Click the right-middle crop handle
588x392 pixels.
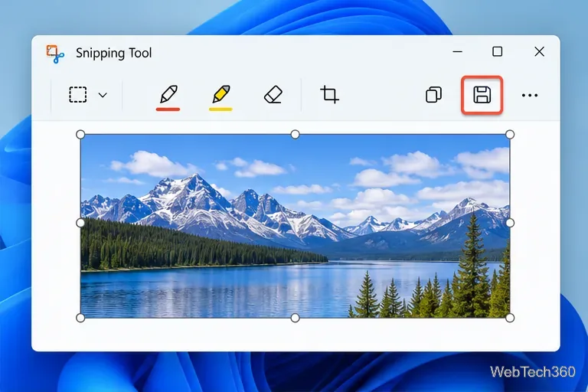coord(510,223)
